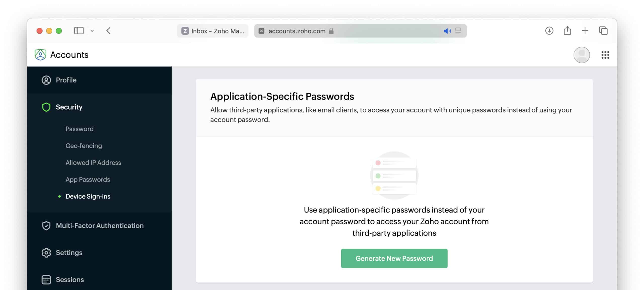Show Safari downloads
The image size is (644, 290).
(549, 31)
